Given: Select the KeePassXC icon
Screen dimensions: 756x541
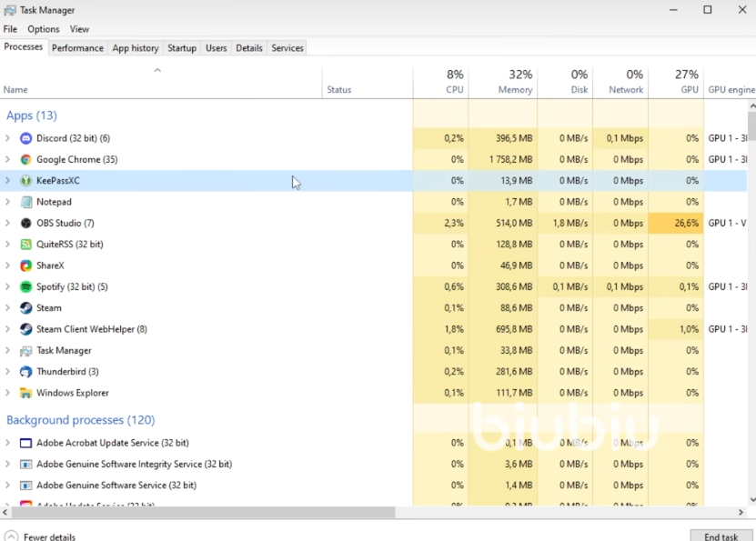Looking at the screenshot, I should [x=25, y=181].
